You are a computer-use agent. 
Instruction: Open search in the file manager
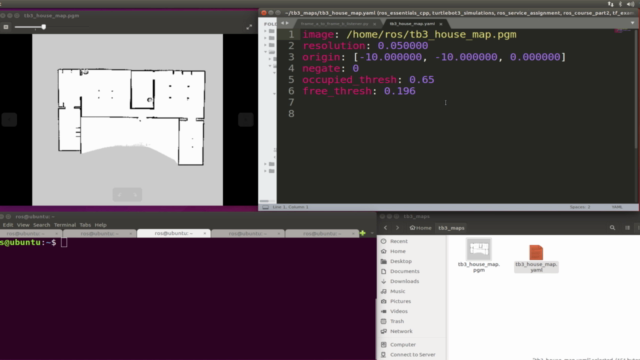[x=612, y=228]
